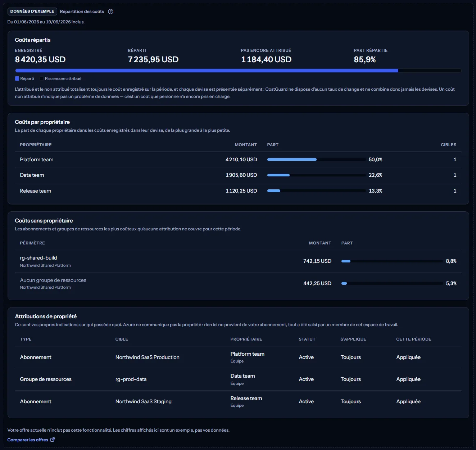The height and width of the screenshot is (450, 476).
Task: Select the Platform team row in owner costs
Action: coord(238,159)
